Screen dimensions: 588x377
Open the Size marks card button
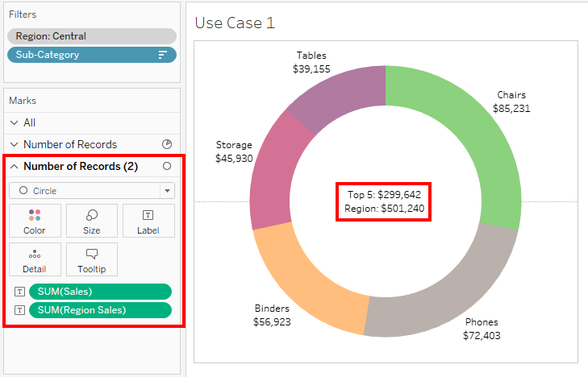click(92, 221)
